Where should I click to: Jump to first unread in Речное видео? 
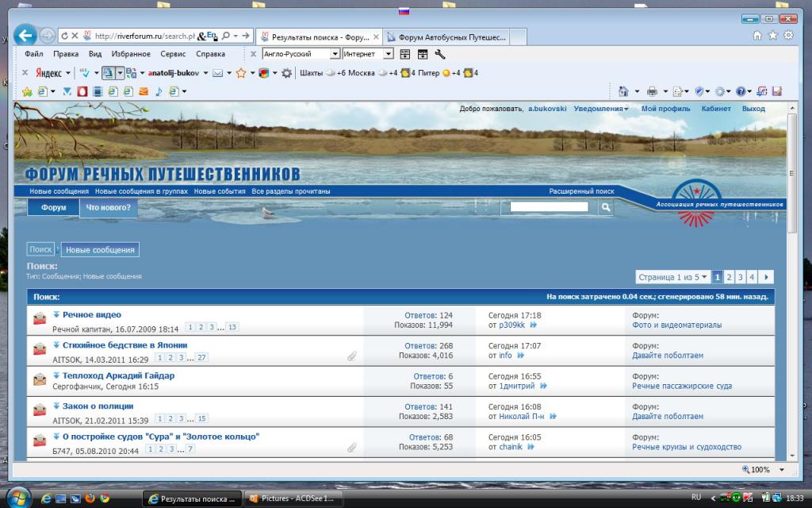pos(57,315)
